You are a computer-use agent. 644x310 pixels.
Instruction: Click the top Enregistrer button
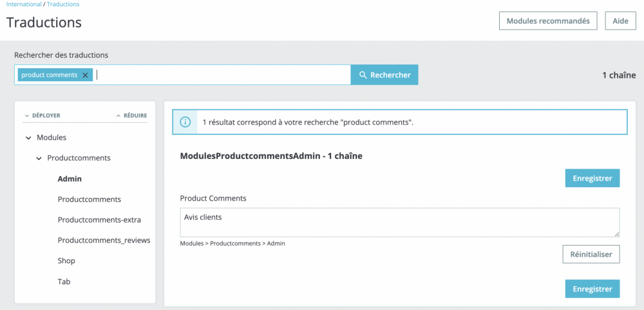click(592, 178)
